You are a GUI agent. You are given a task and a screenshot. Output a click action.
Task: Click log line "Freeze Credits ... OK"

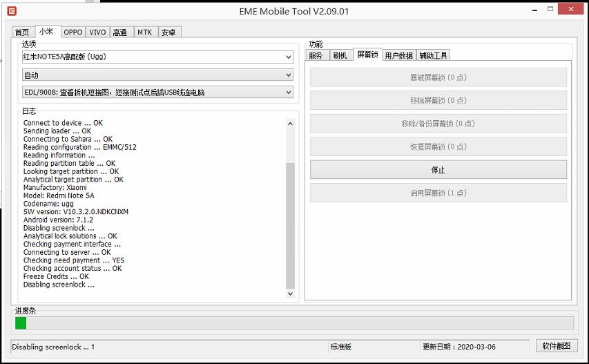pos(56,276)
